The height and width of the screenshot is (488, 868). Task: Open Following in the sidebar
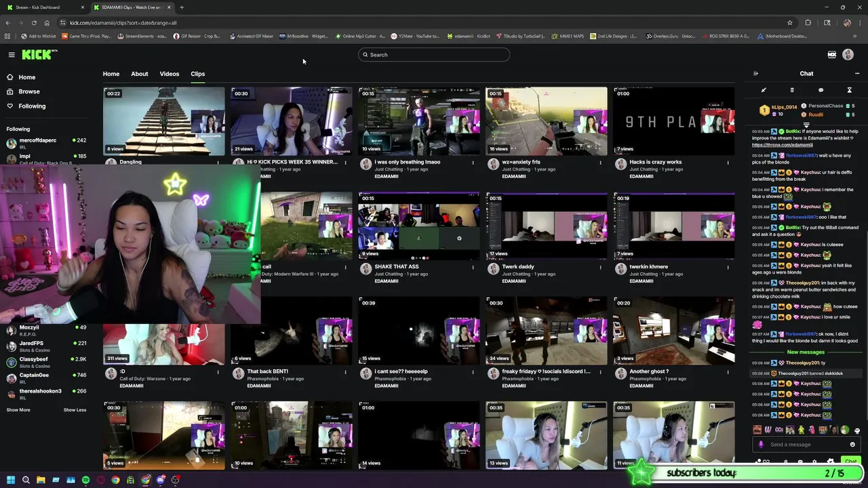26,106
